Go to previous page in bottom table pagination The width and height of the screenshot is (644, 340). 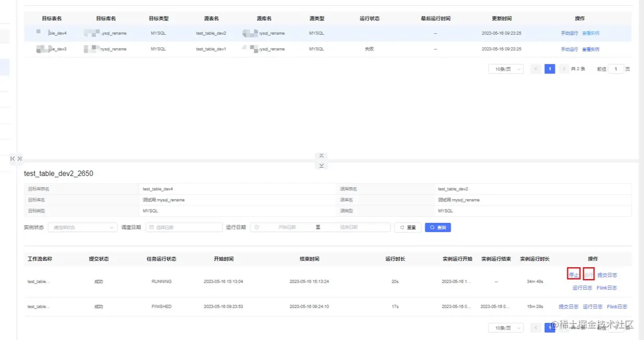[x=535, y=328]
